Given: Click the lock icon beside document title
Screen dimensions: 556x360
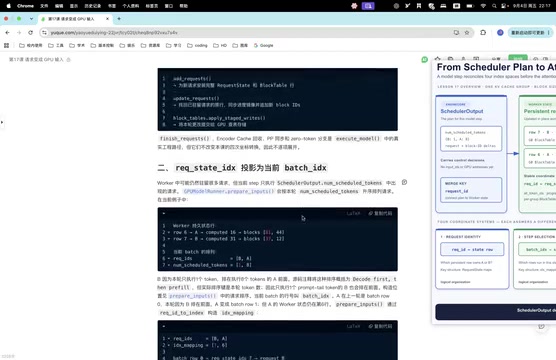Looking at the screenshot, I should 68,60.
